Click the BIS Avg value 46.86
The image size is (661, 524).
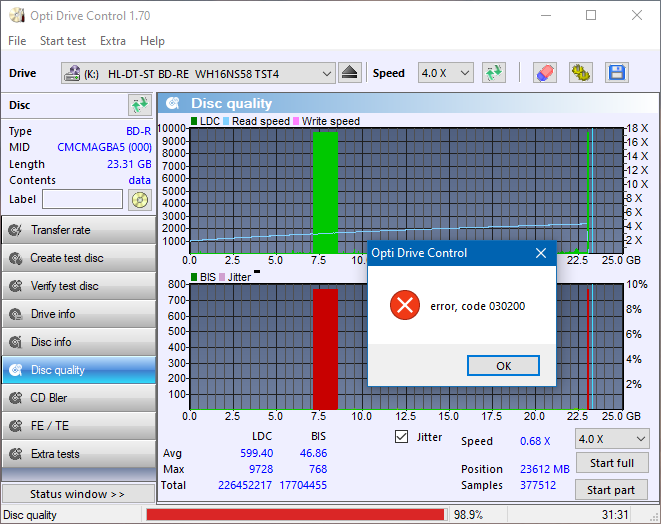[x=313, y=453]
